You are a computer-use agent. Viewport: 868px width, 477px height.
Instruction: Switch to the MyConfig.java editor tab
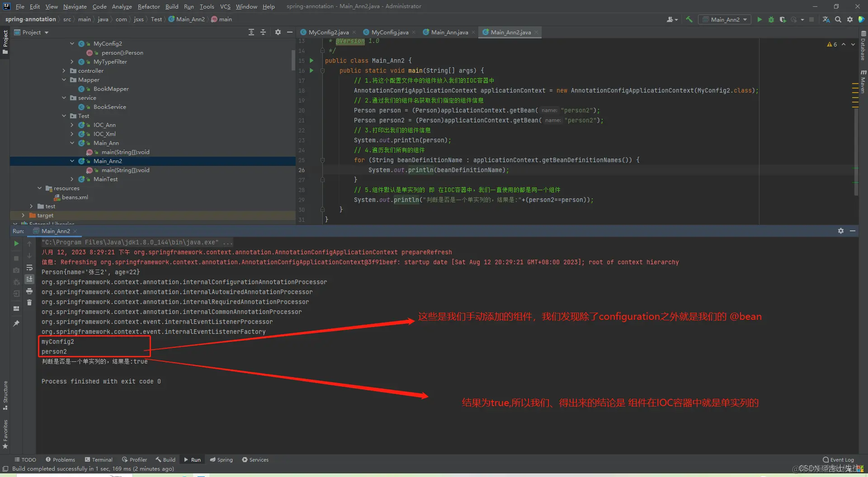(390, 33)
